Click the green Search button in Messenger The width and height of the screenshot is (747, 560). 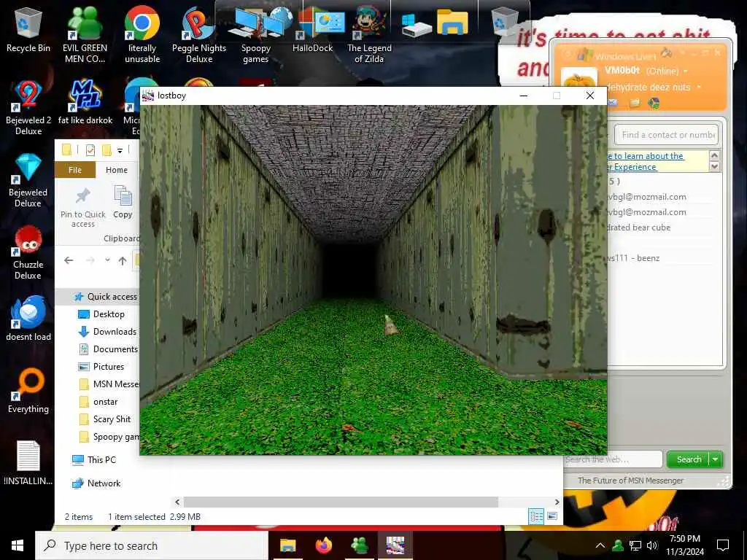coord(689,459)
